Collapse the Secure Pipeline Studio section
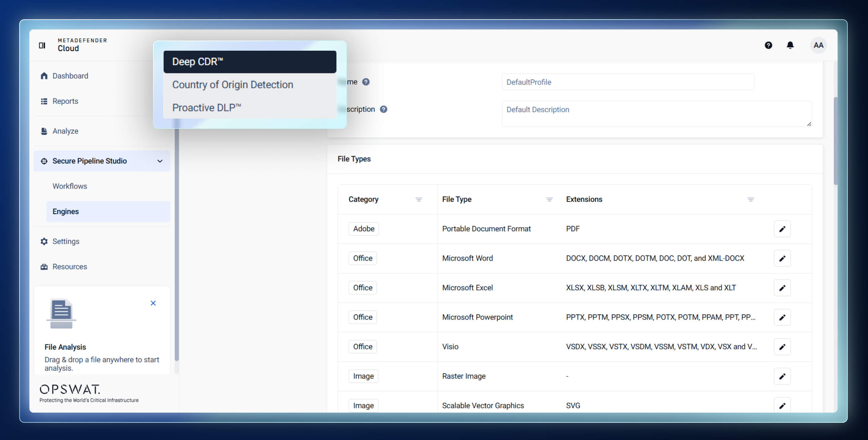This screenshot has height=440, width=868. (x=160, y=161)
